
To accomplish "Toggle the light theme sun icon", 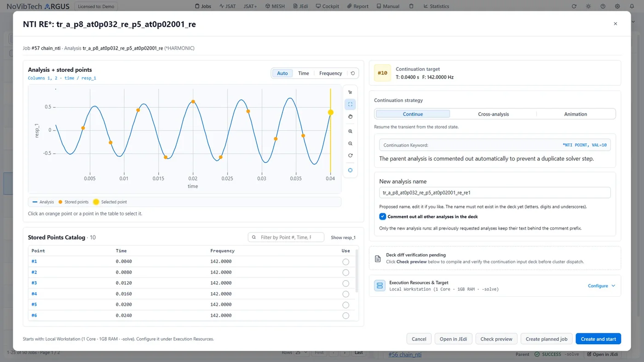I will (588, 6).
